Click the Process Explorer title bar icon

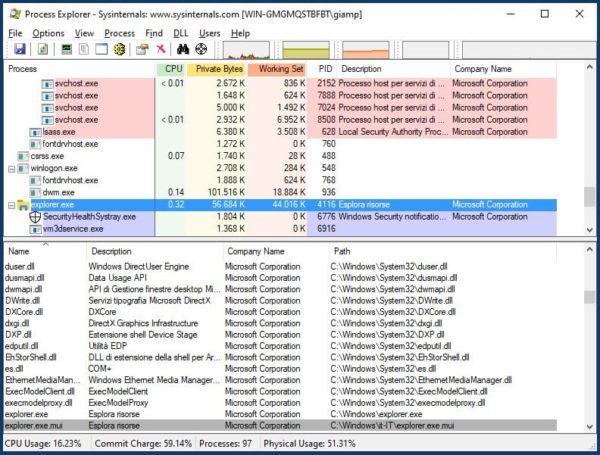15,14
